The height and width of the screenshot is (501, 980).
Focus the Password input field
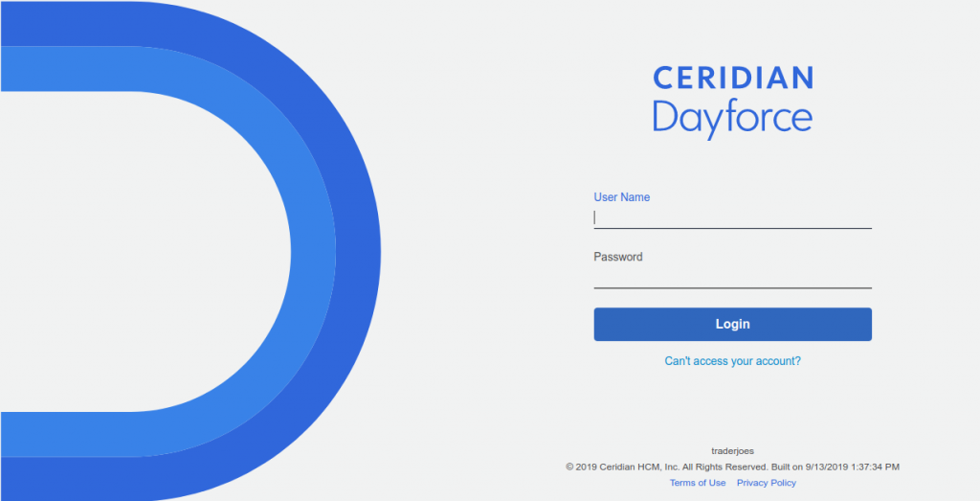(732, 277)
